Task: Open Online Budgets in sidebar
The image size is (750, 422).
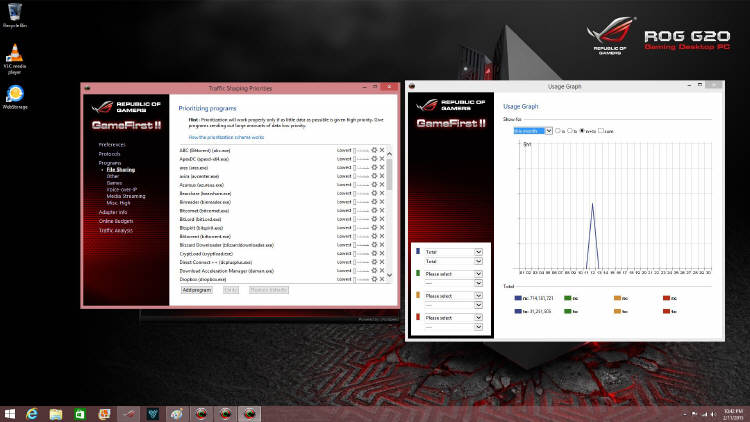Action: [x=116, y=221]
